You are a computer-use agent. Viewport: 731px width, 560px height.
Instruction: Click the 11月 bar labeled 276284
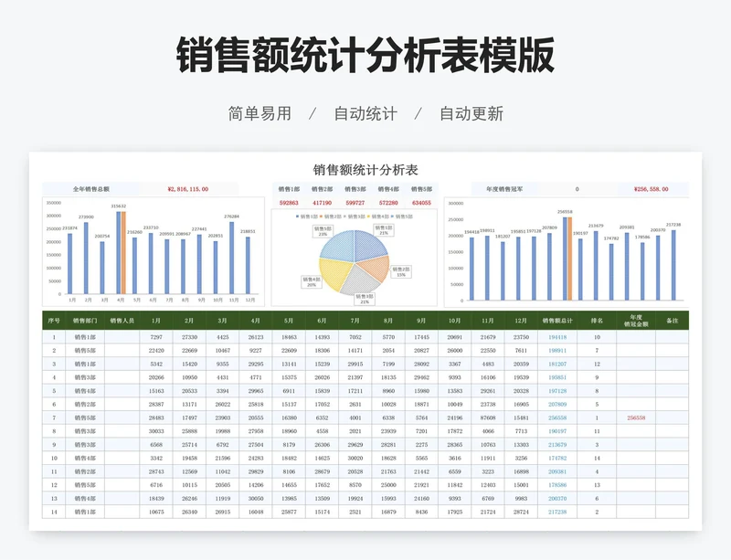coord(232,258)
